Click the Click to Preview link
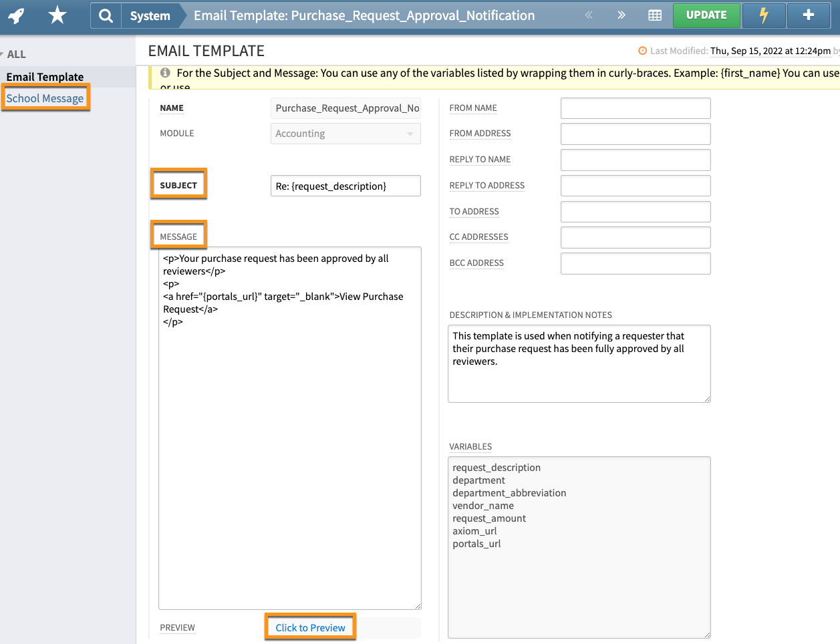 310,628
